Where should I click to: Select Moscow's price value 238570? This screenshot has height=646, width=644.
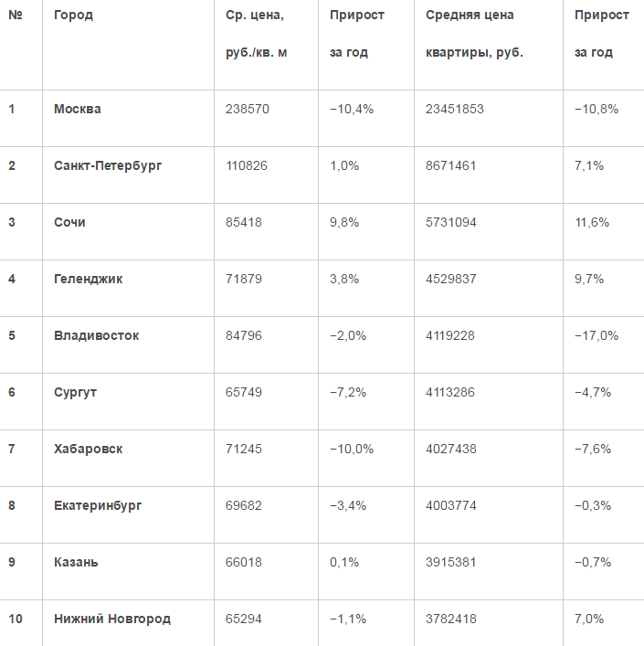coord(247,109)
